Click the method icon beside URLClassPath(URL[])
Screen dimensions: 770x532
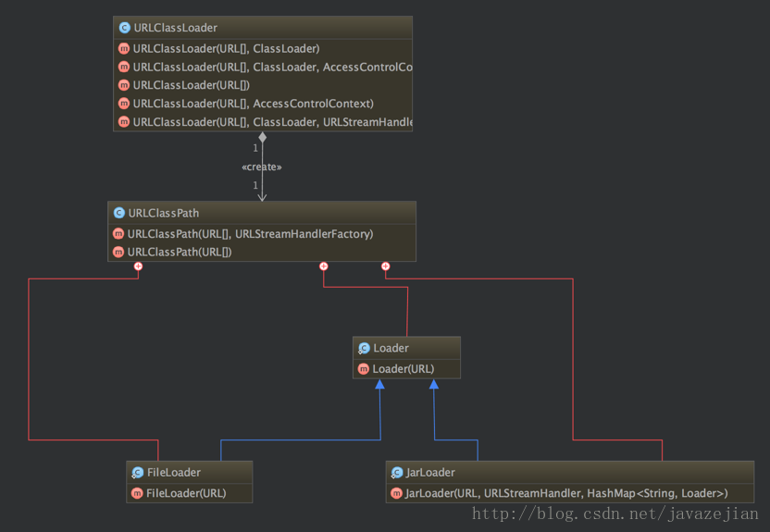click(118, 252)
